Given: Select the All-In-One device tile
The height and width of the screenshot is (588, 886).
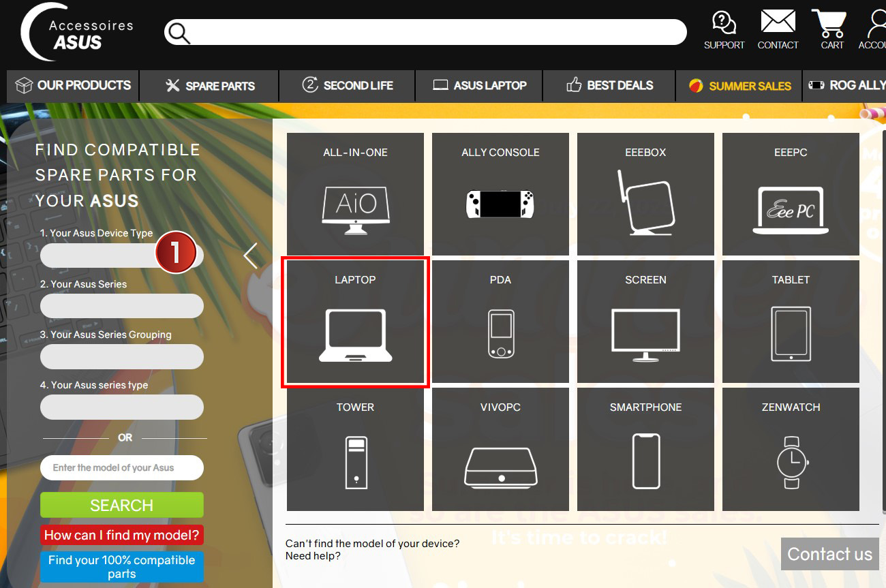Looking at the screenshot, I should (x=355, y=194).
